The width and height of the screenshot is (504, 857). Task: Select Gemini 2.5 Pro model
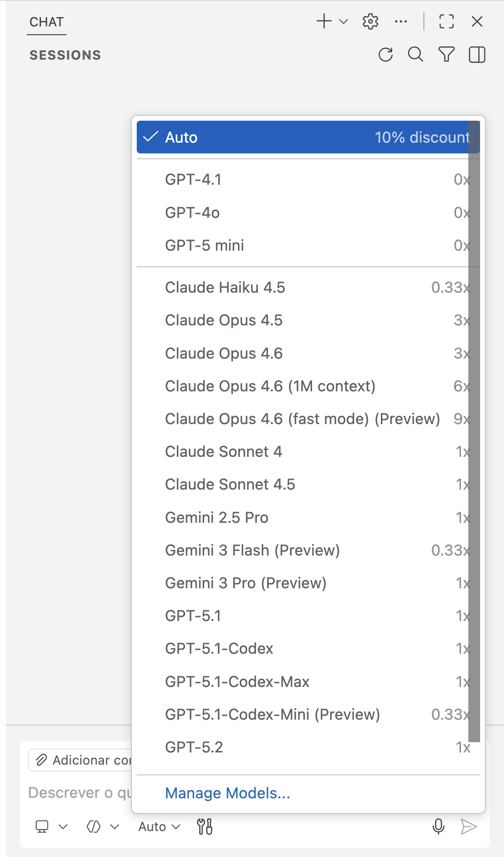(217, 517)
